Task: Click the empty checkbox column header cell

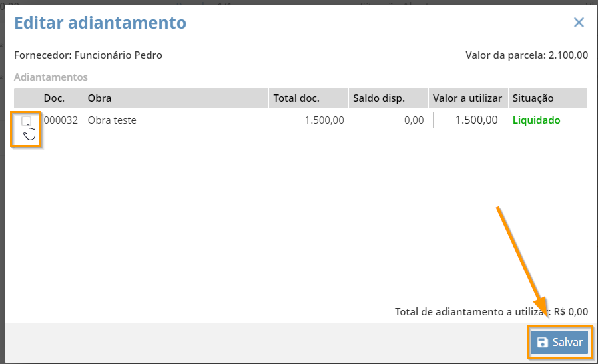Action: pyautogui.click(x=27, y=98)
